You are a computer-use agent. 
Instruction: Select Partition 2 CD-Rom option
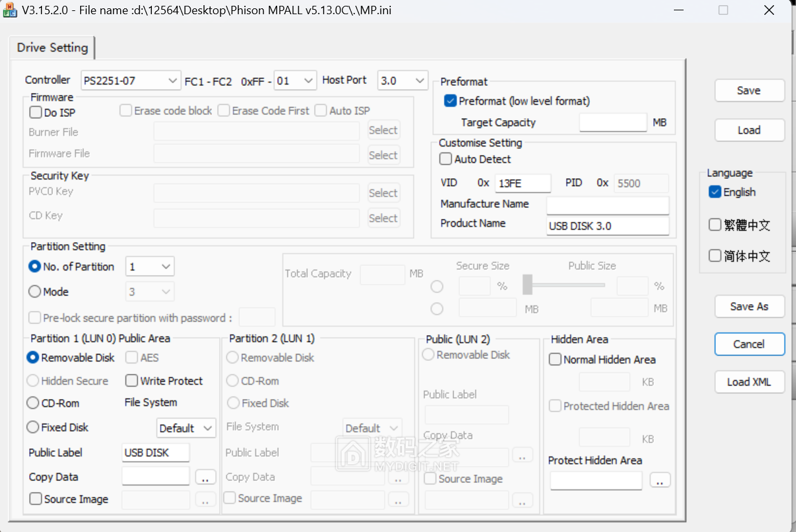point(232,381)
